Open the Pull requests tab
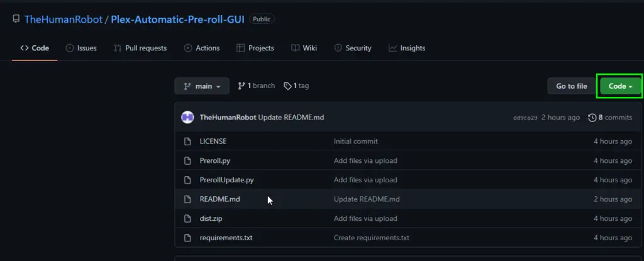644x261 pixels. (x=140, y=48)
